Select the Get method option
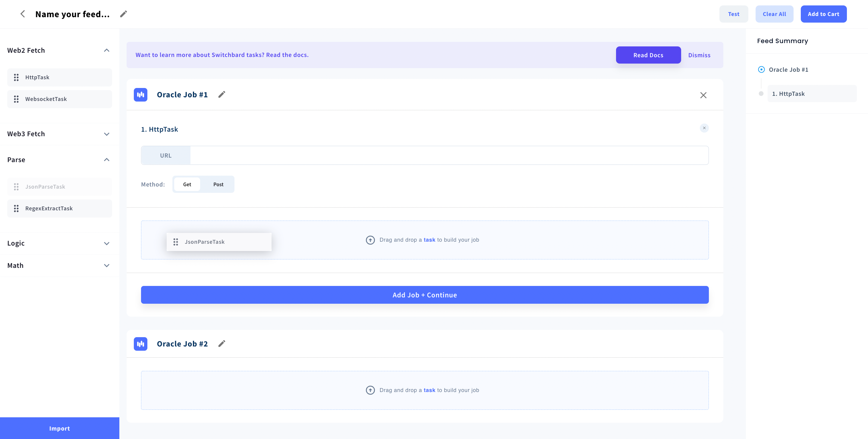This screenshot has width=868, height=439. 187,184
